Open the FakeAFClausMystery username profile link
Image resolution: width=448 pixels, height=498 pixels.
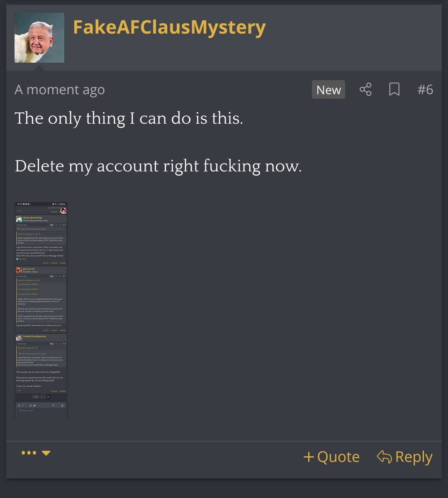click(169, 27)
